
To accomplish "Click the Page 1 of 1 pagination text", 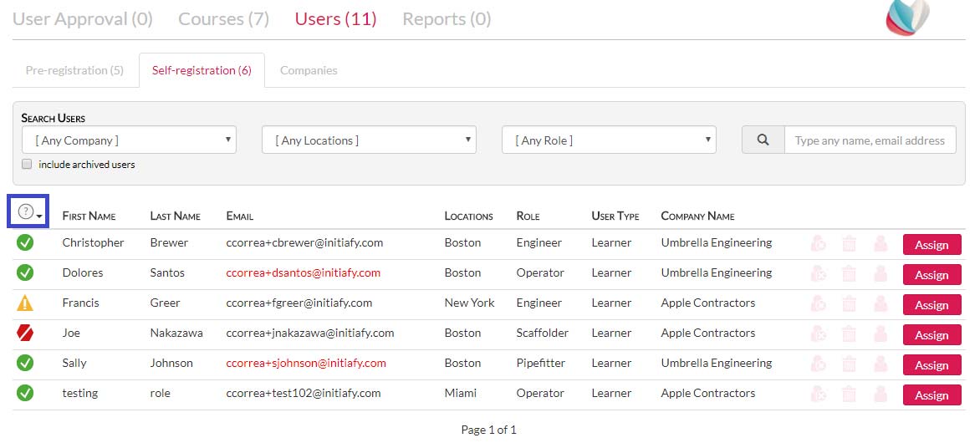I will (489, 430).
